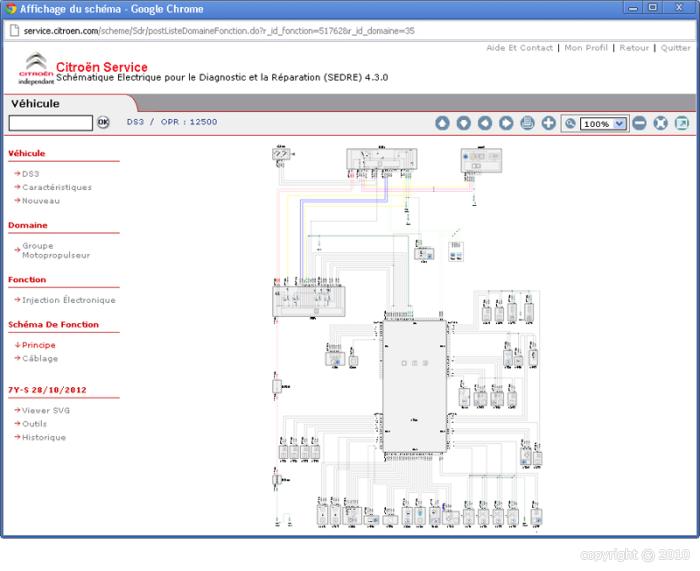Click the Quitter link
The image size is (700, 571).
click(675, 48)
